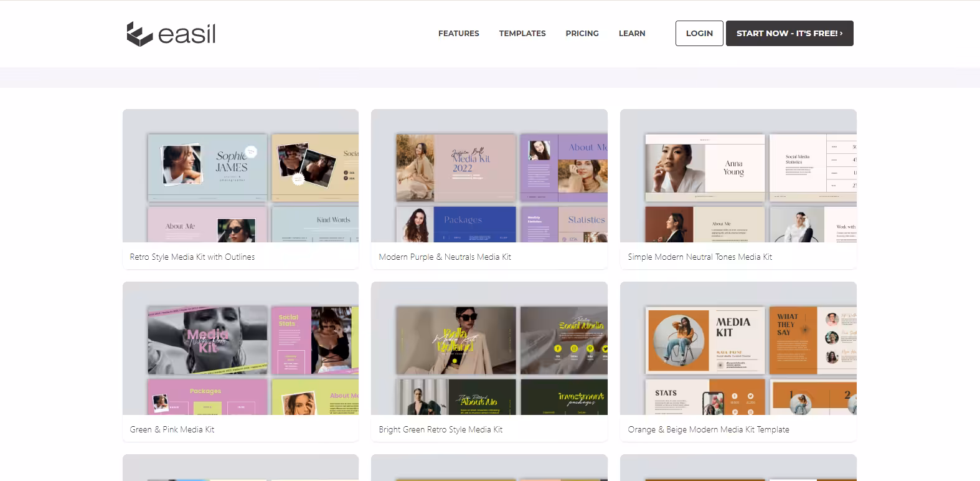This screenshot has width=980, height=481.
Task: Click the Easil logo
Action: tap(171, 34)
